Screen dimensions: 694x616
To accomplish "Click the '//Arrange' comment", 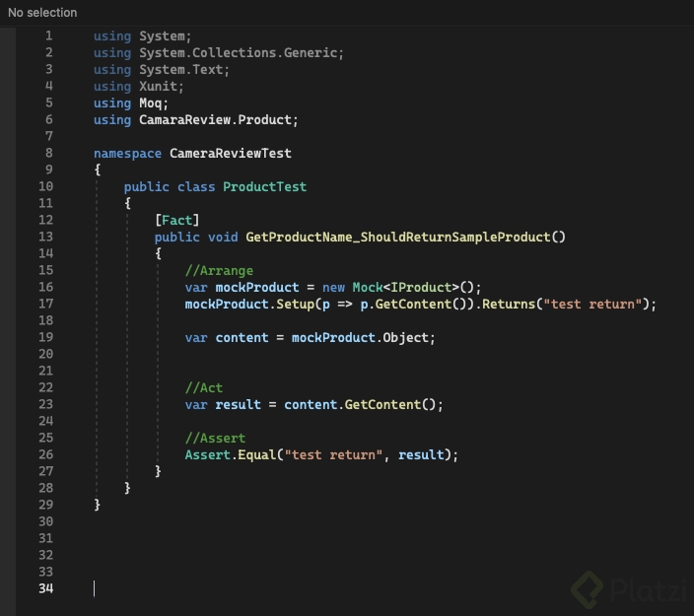I will [219, 270].
